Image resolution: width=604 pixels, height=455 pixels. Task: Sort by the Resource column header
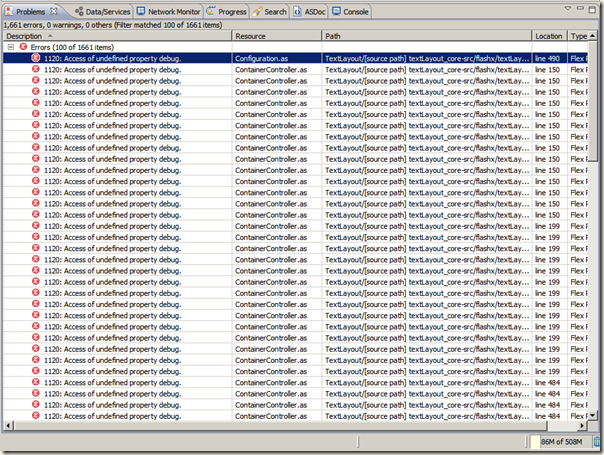point(277,36)
